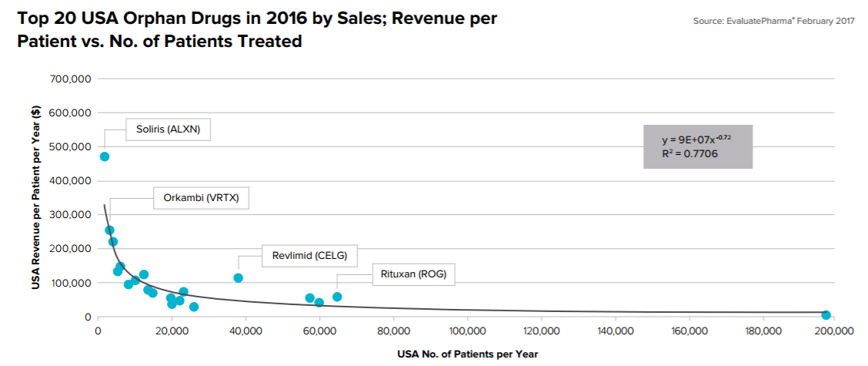
Task: Click the Rituxan (ROG) label box
Action: point(413,274)
